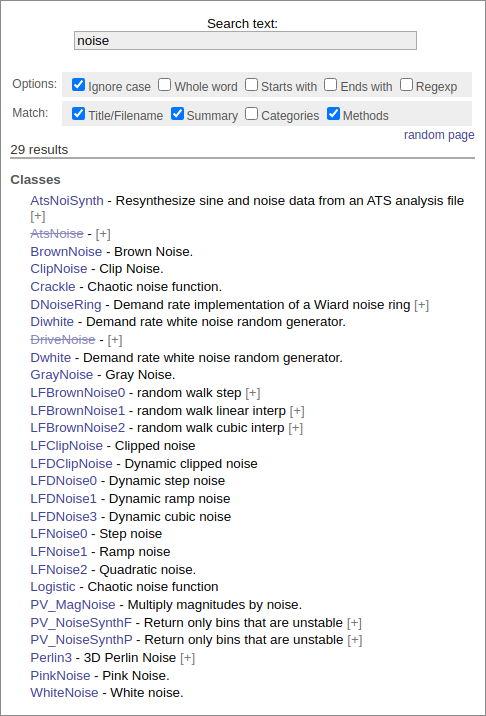Uncheck the Summary match option
The image size is (486, 716).
coord(177,114)
